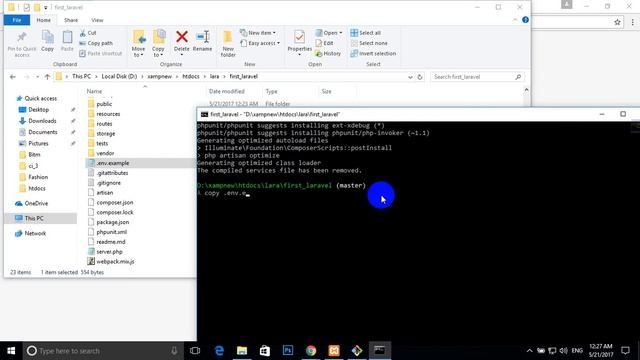Open recent locations dropdown arrow
The height and width of the screenshot is (360, 640).
(x=37, y=77)
